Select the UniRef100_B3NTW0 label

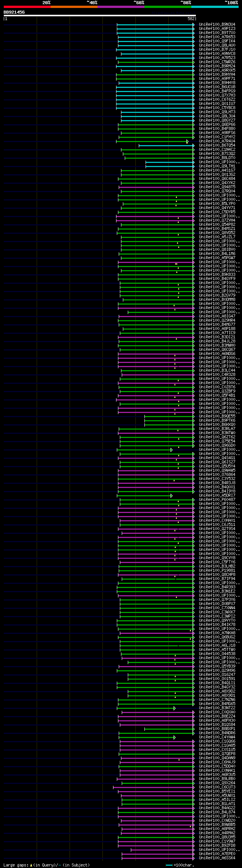point(217,433)
